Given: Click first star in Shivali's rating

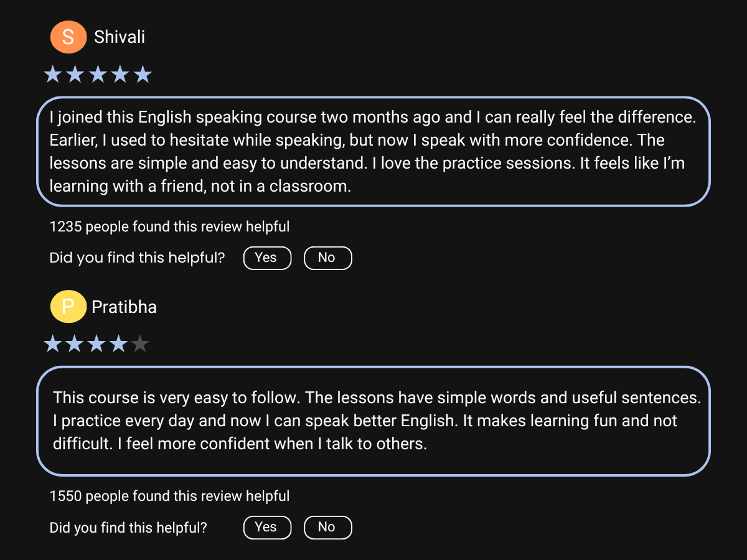Looking at the screenshot, I should pos(52,75).
